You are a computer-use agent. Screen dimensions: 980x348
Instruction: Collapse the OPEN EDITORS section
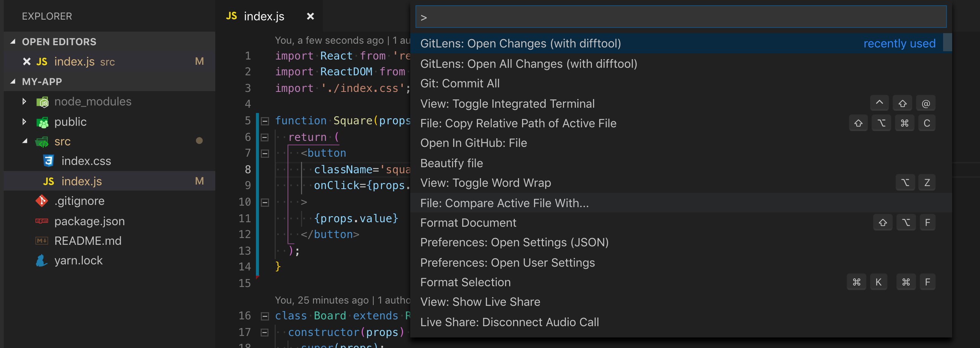14,41
